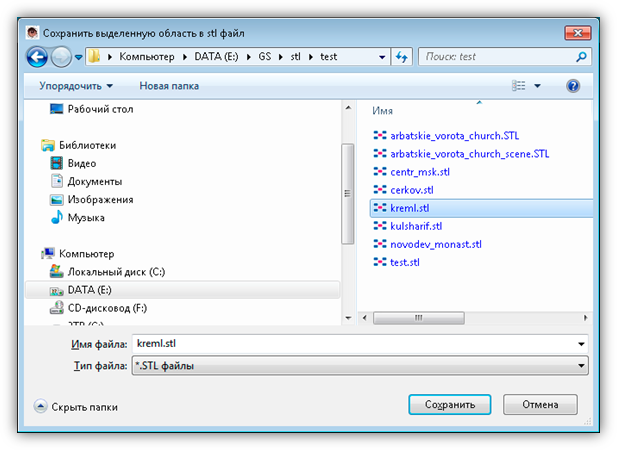This screenshot has height=450, width=617.
Task: Click the Видео library icon
Action: coord(58,163)
